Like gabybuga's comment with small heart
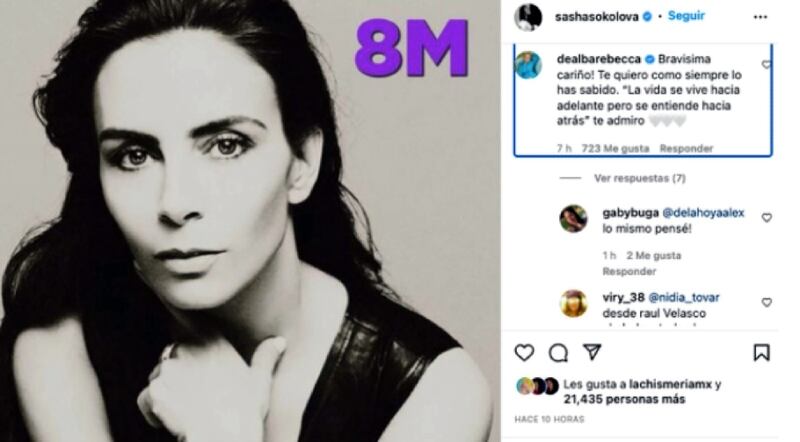Viewport: 800px width, 442px height. tap(767, 217)
